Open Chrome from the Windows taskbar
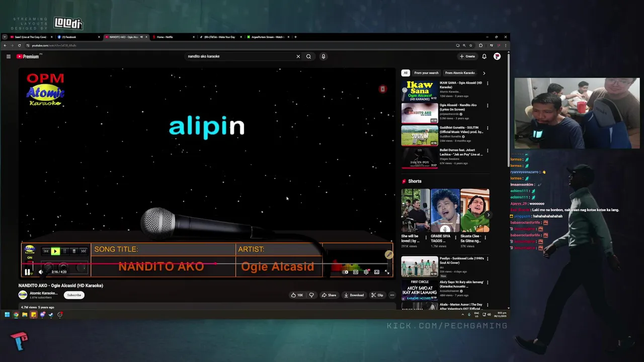 tap(16, 315)
